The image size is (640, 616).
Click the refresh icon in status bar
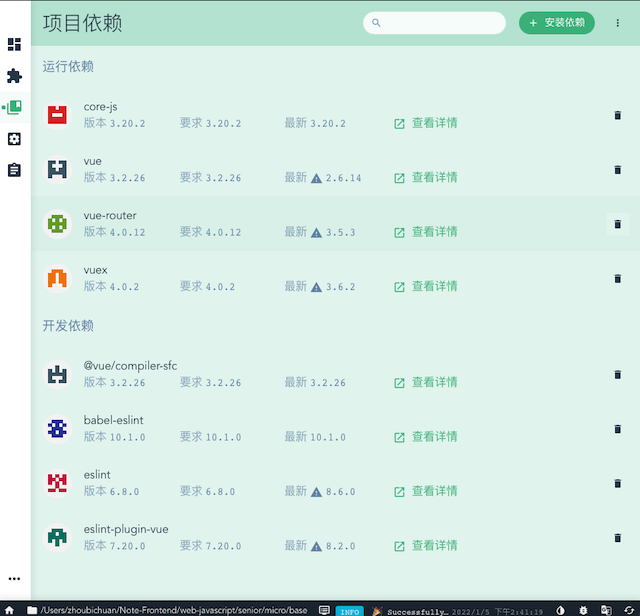pyautogui.click(x=629, y=610)
